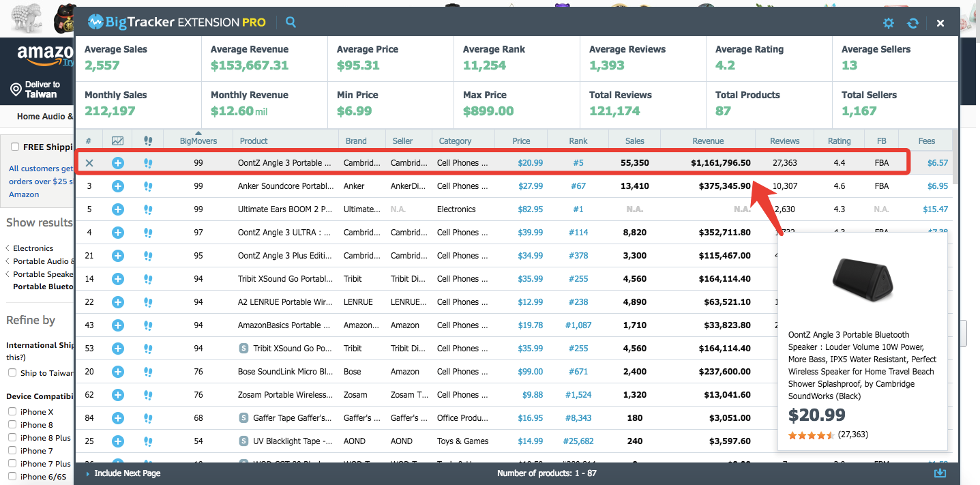Sort table by Revenue column header
This screenshot has height=485, width=980.
click(708, 141)
